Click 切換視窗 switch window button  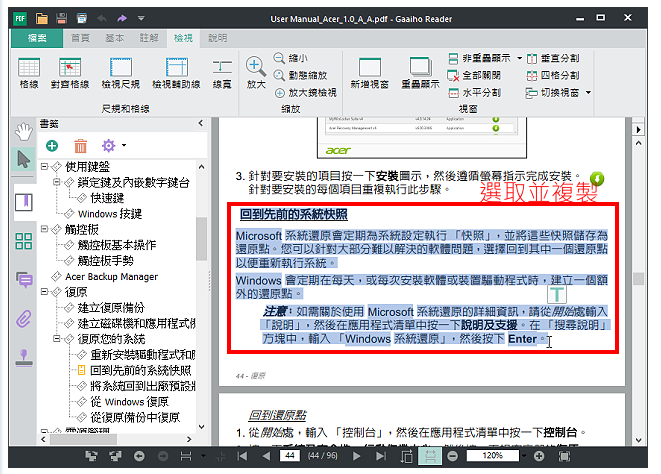(x=553, y=93)
